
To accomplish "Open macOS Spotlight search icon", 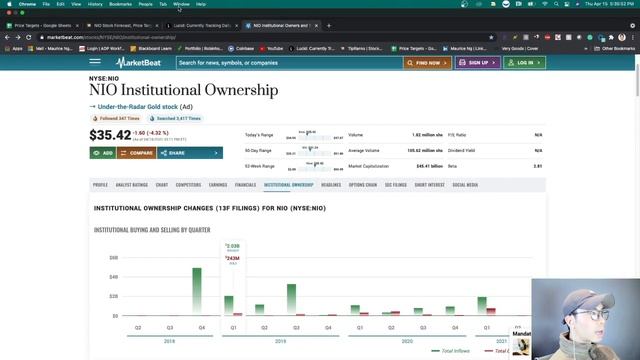I will click(x=556, y=4).
